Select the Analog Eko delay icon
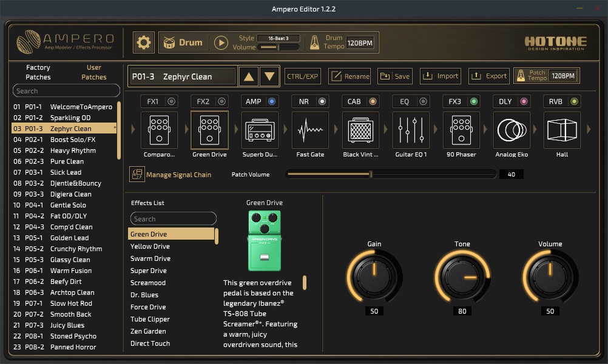Screen dimensions: 608x364 [x=512, y=130]
